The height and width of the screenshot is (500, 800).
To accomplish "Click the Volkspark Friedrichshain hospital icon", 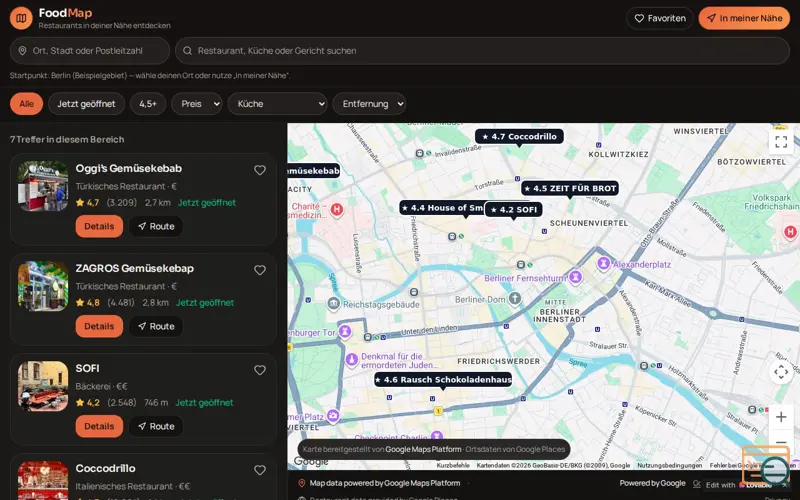I will click(790, 232).
